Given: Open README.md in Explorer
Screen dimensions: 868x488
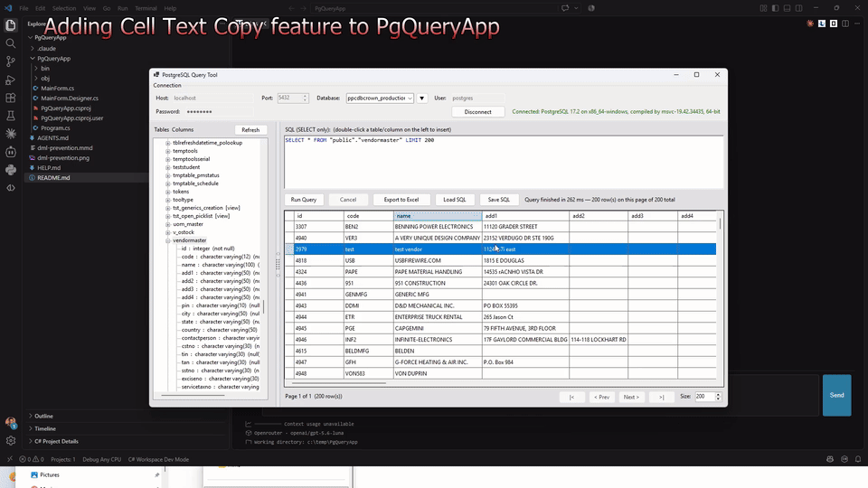Looking at the screenshot, I should pyautogui.click(x=53, y=178).
